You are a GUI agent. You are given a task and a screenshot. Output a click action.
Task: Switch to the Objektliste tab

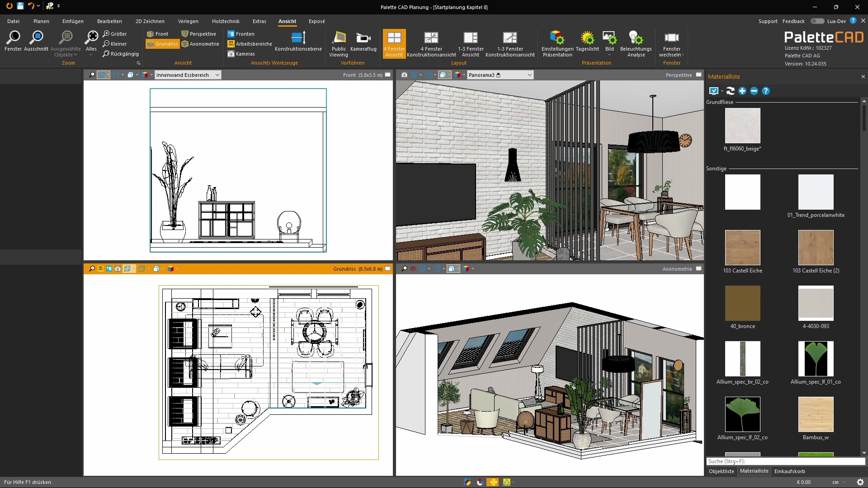(x=722, y=471)
